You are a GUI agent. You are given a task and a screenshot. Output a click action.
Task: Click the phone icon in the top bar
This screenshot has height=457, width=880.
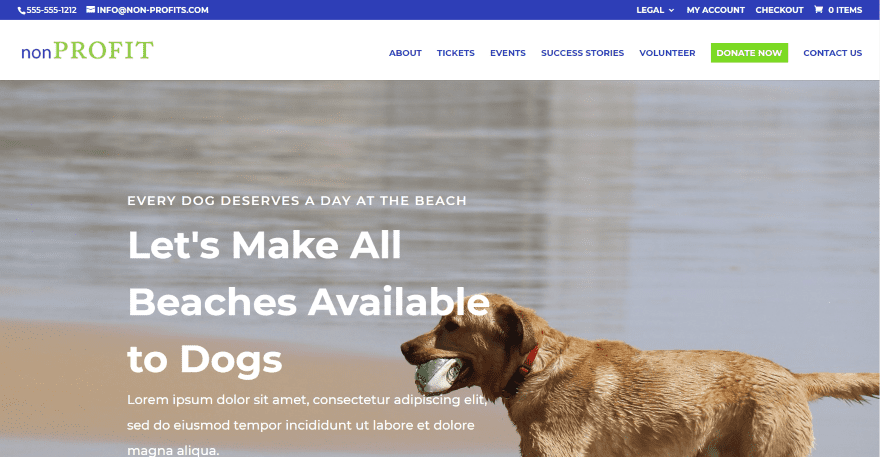click(x=21, y=11)
